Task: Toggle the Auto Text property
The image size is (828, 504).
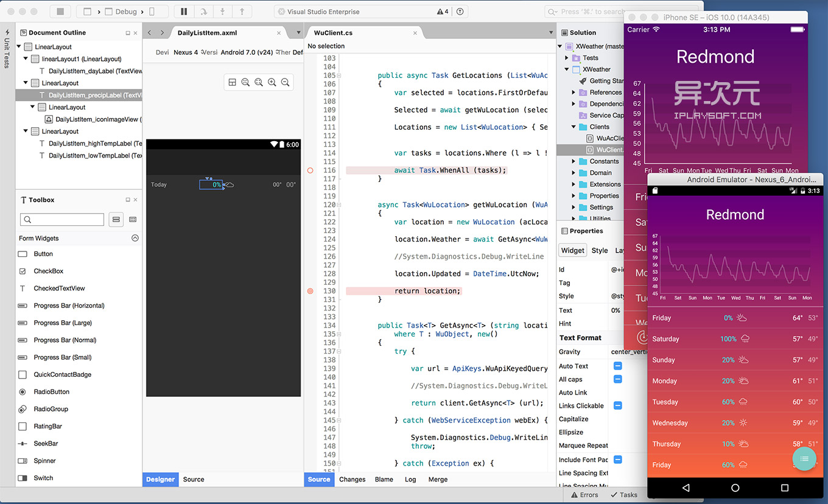Action: pos(617,366)
